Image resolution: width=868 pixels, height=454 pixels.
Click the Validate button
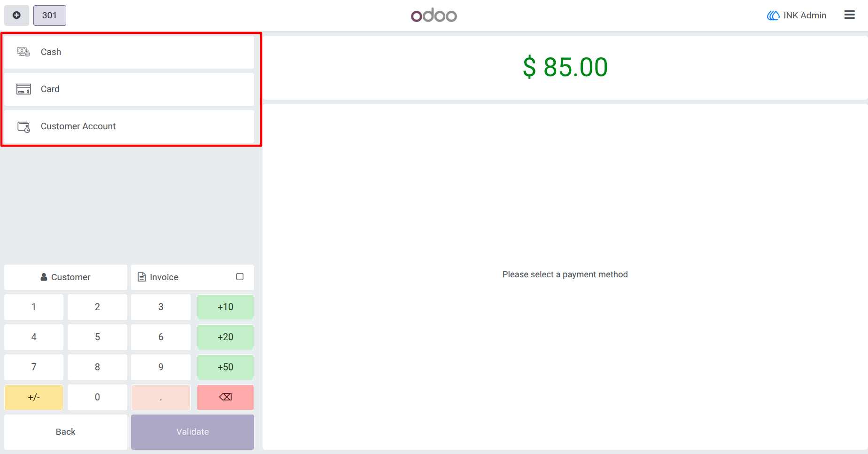(x=193, y=432)
